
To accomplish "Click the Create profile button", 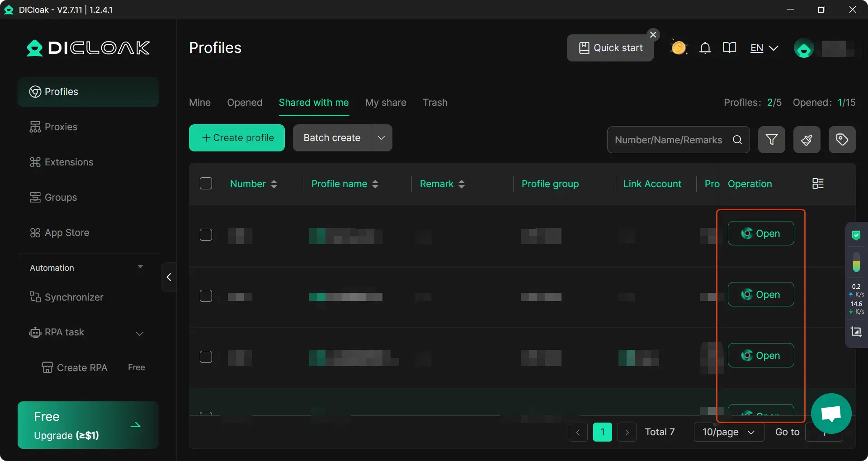I will coord(237,138).
